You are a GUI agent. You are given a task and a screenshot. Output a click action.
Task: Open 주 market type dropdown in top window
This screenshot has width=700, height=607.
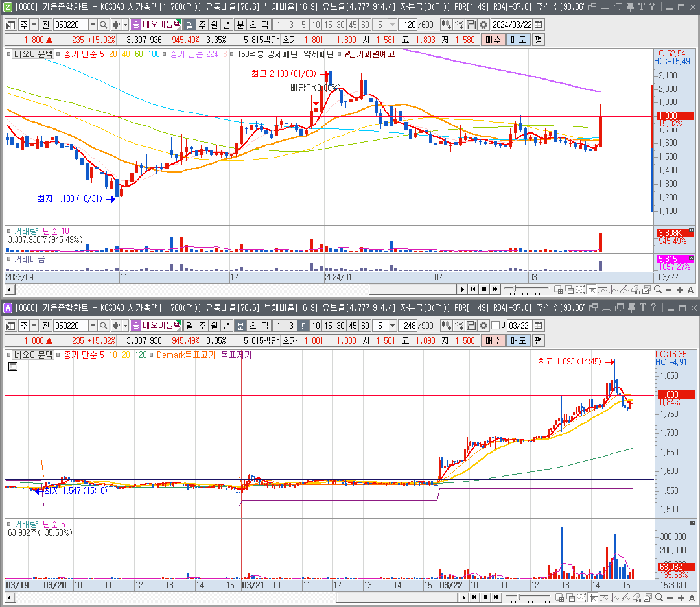[34, 25]
